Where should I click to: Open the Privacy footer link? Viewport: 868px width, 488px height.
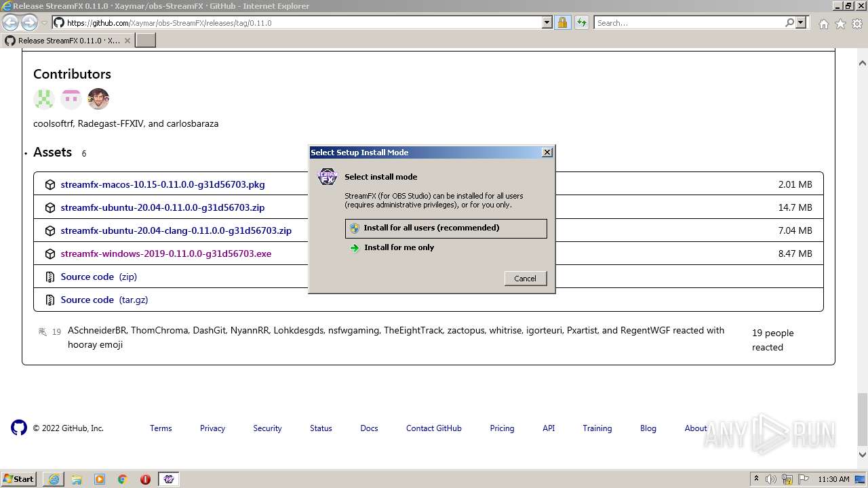(x=212, y=428)
